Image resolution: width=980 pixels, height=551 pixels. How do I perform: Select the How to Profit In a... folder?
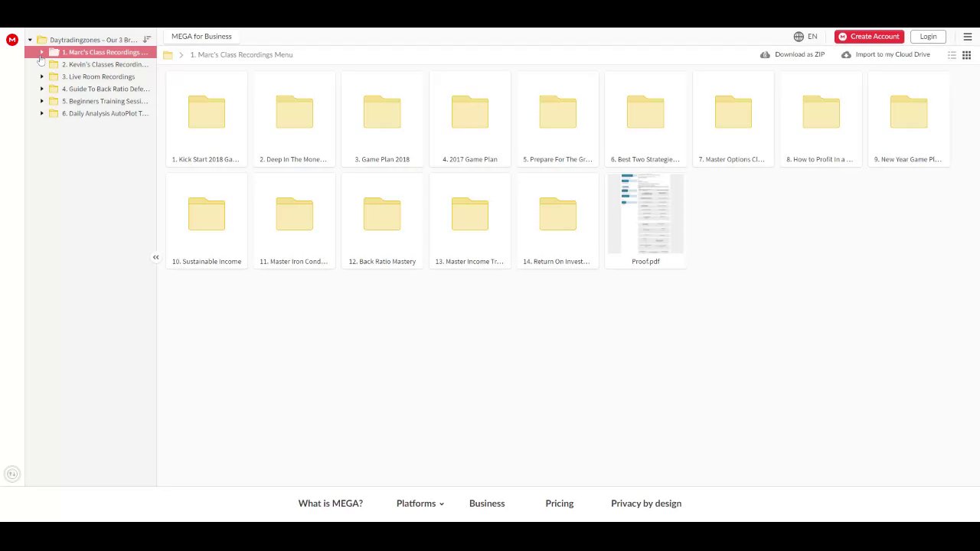(x=821, y=119)
